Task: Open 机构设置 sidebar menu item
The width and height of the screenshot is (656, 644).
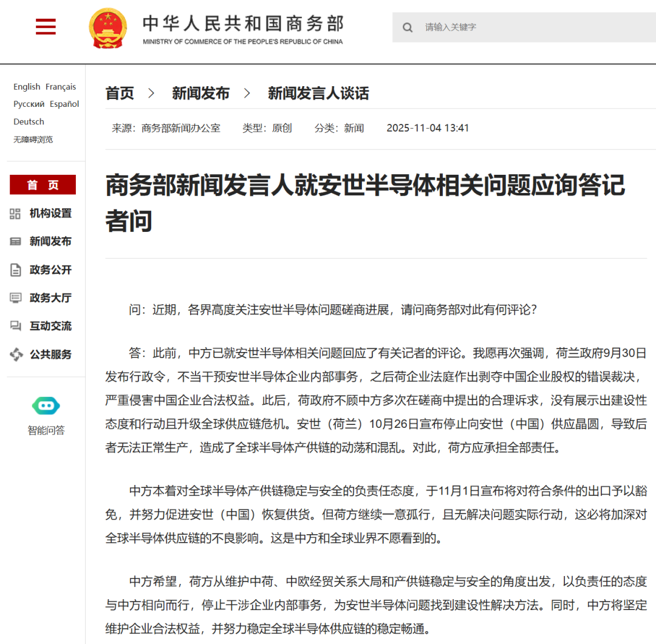Action: pos(50,213)
